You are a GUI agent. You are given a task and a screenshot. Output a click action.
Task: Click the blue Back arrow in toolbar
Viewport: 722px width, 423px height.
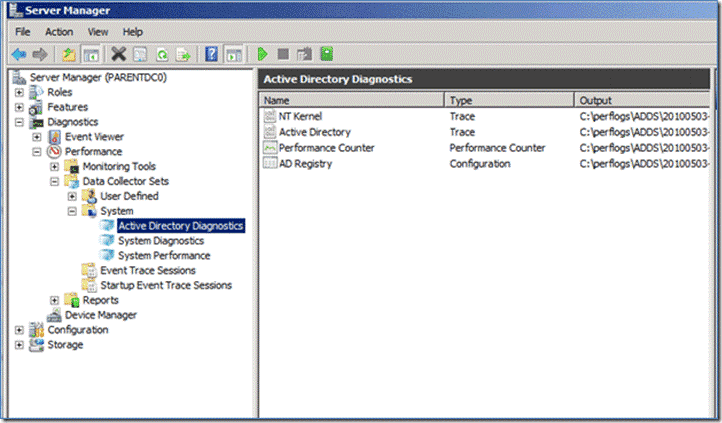click(x=18, y=54)
